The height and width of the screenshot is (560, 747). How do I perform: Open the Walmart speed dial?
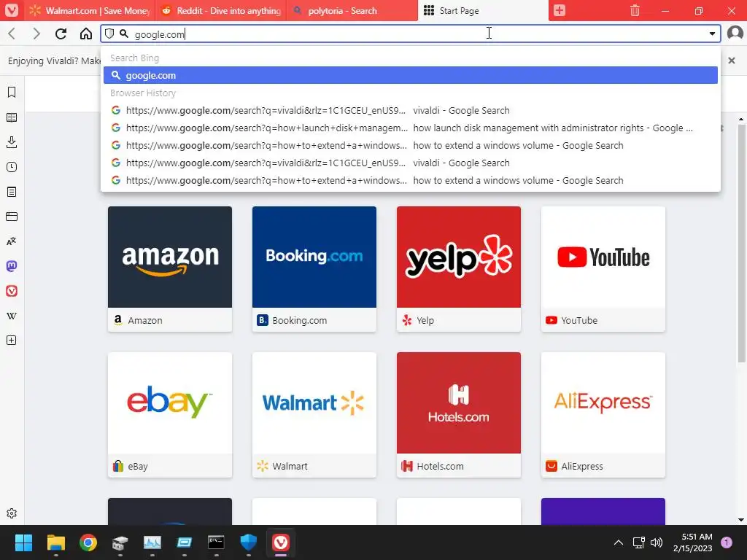(x=314, y=415)
